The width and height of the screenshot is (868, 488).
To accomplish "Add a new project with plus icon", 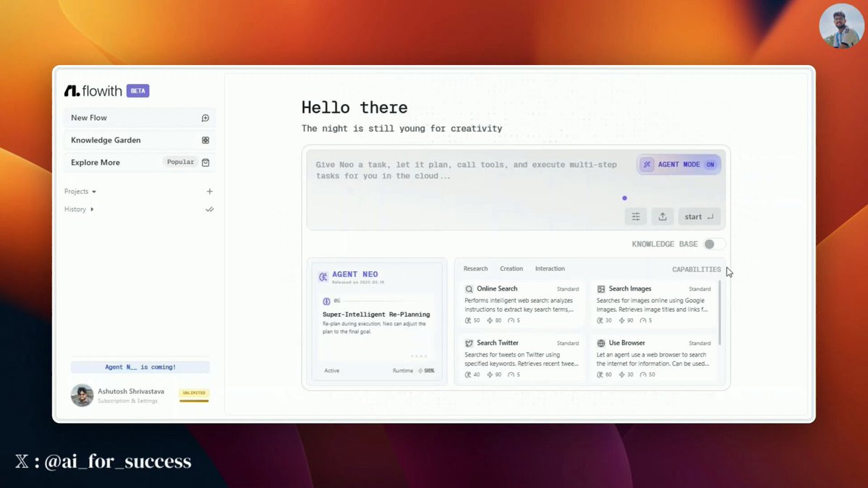I will pos(210,192).
